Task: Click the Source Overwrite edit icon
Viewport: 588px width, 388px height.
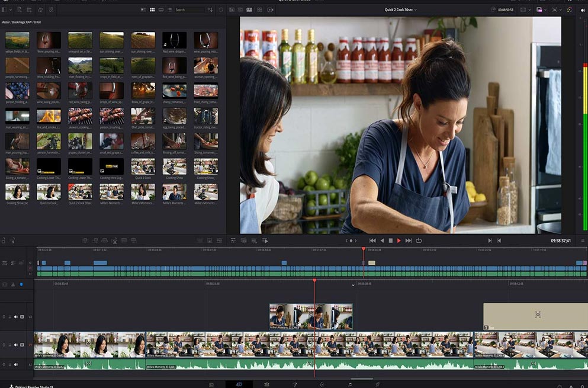Action: pyautogui.click(x=134, y=241)
